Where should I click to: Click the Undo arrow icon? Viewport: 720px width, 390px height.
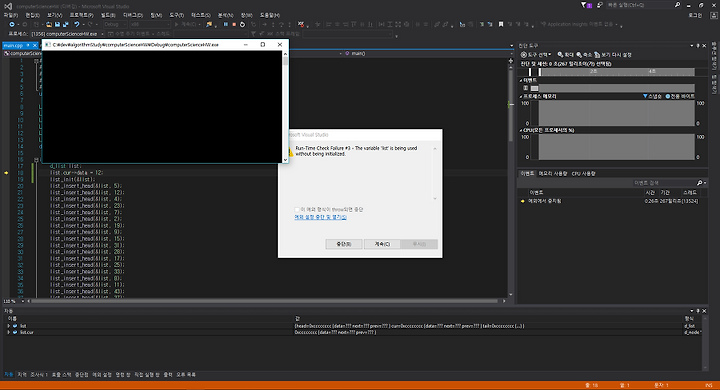click(x=77, y=24)
